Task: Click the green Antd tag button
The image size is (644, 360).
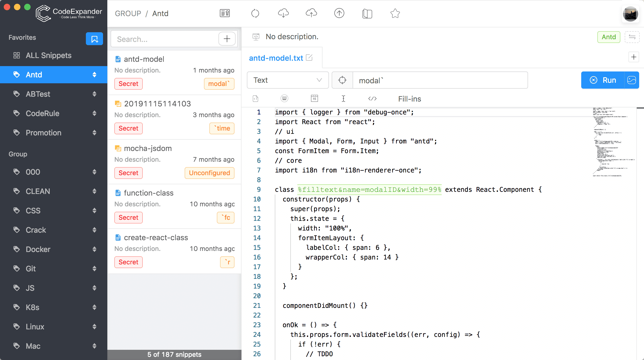Action: pyautogui.click(x=609, y=37)
